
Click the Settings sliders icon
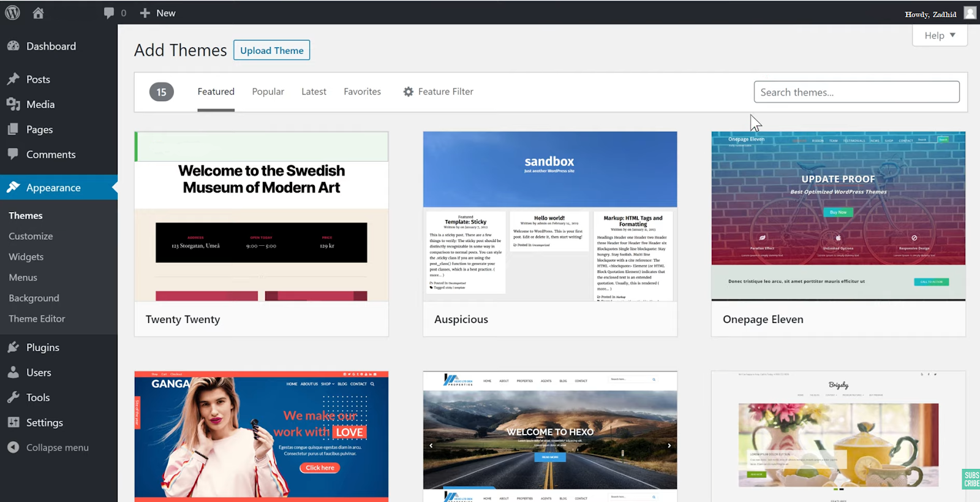click(x=13, y=423)
